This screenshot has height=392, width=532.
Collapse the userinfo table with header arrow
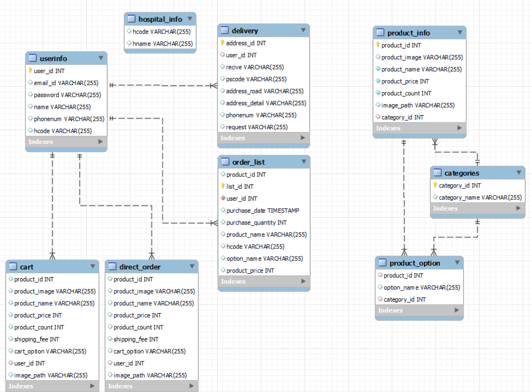point(101,58)
